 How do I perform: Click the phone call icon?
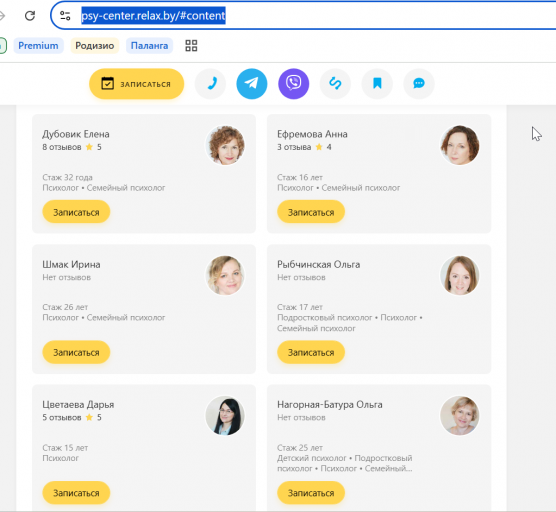[211, 84]
